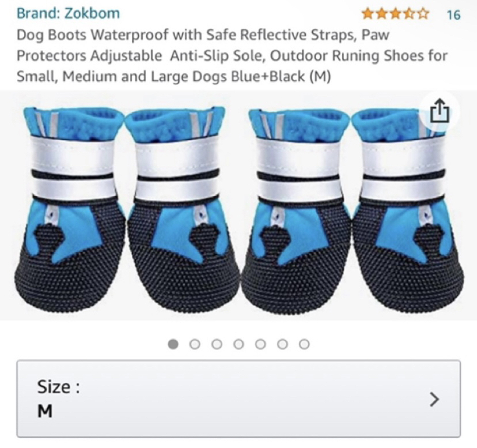Tap the share icon on product image

click(439, 111)
